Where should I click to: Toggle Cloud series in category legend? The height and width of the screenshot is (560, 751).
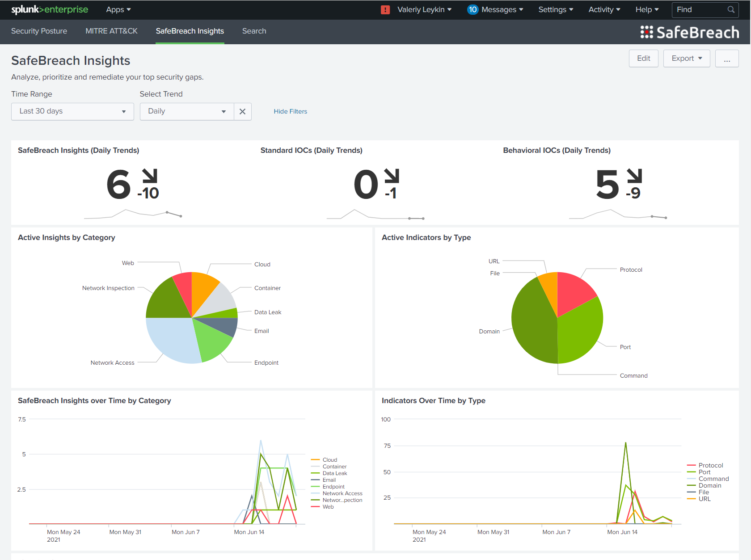325,460
